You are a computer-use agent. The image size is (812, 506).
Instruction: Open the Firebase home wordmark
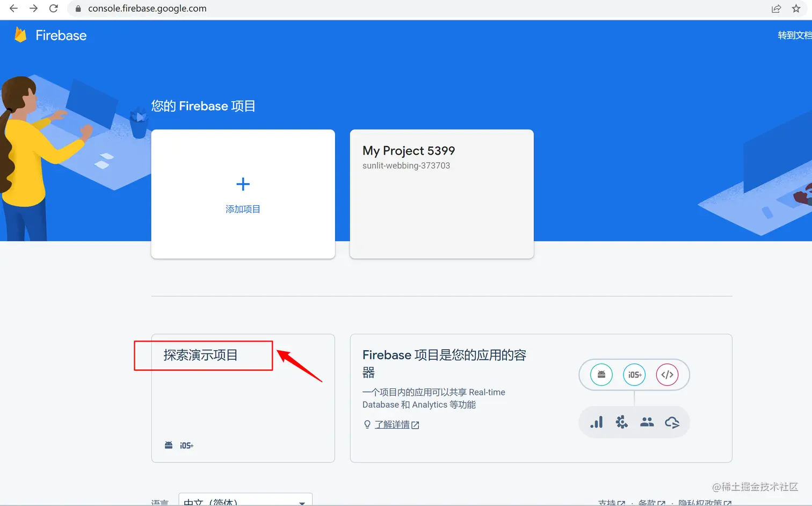click(x=61, y=35)
